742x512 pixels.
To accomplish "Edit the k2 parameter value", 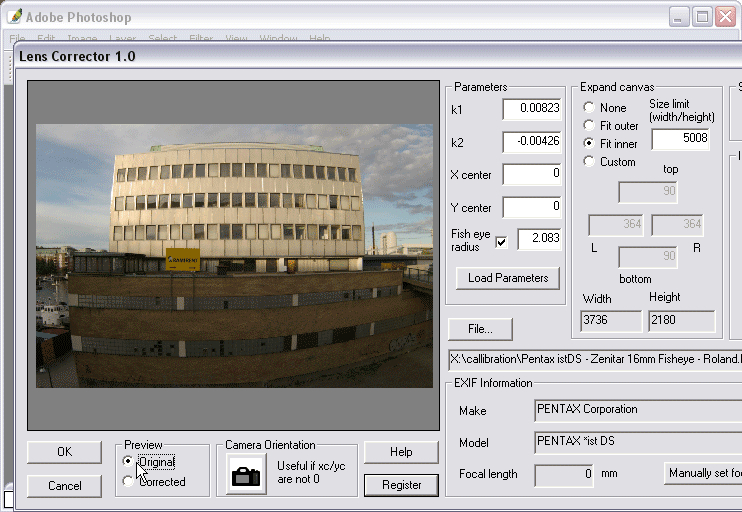I will [532, 142].
